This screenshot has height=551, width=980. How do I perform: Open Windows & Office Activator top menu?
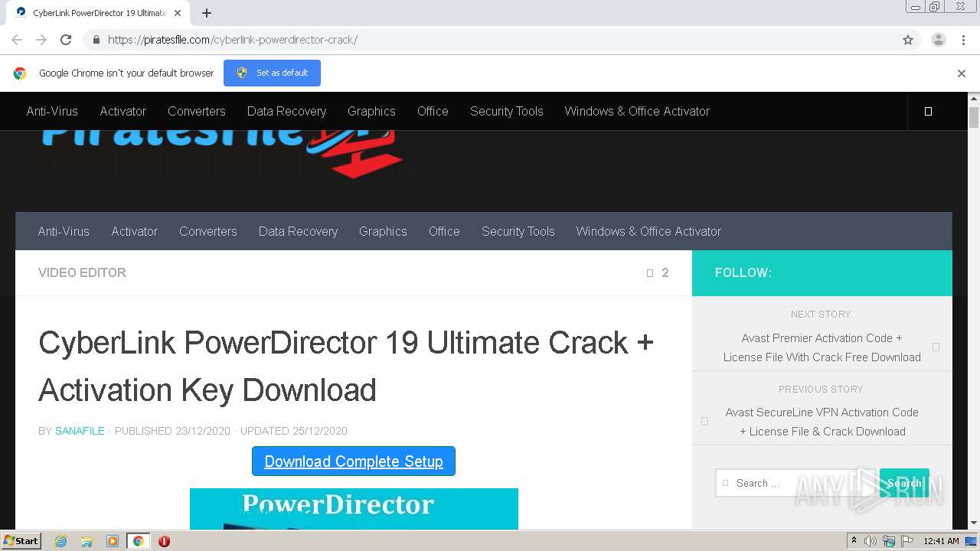coord(637,111)
